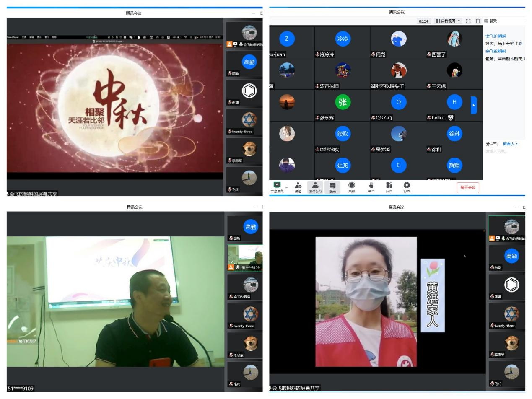532x399 pixels.
Task: Expand share screen options arrow
Action: click(287, 187)
